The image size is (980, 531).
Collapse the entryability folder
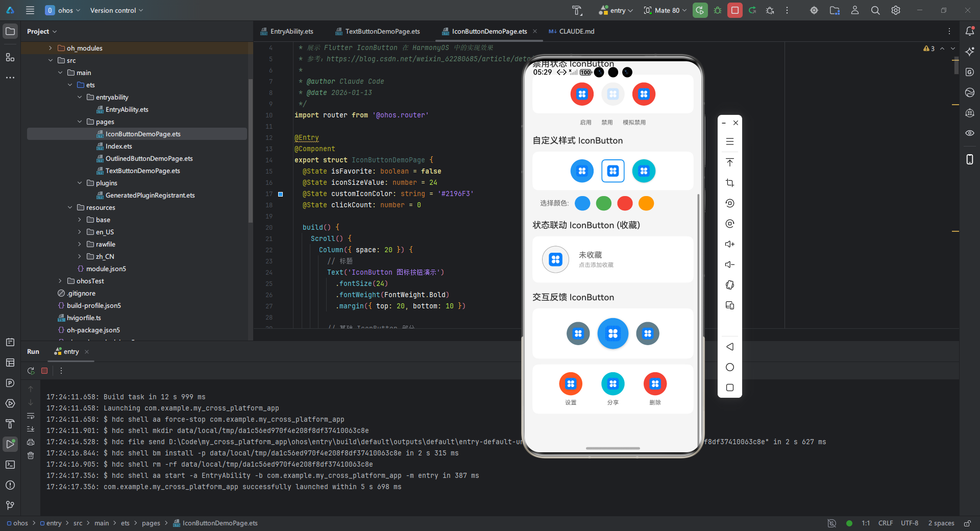[x=80, y=97]
